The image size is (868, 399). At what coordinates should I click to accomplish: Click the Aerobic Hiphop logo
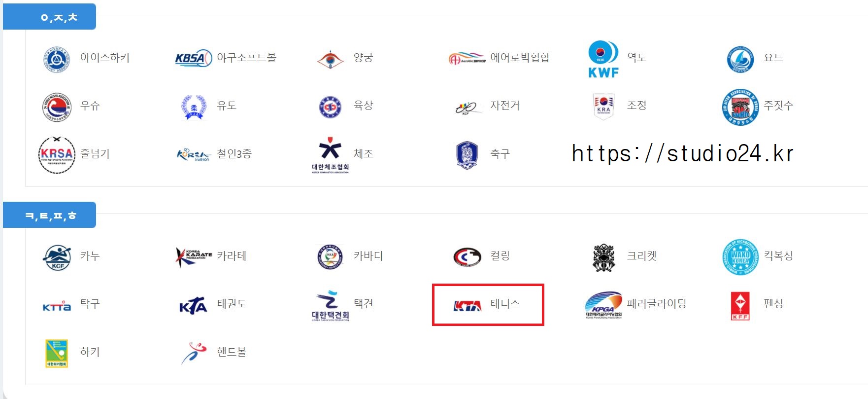(x=467, y=59)
